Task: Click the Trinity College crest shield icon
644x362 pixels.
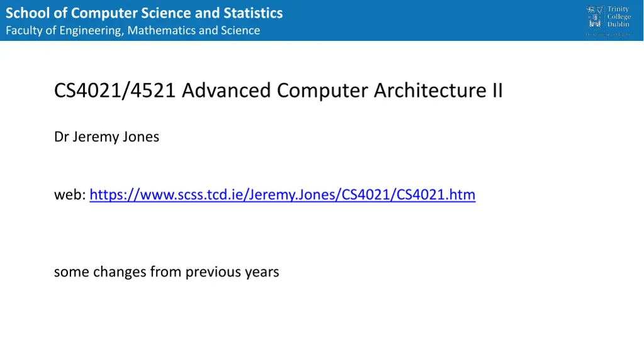Action: coord(594,17)
